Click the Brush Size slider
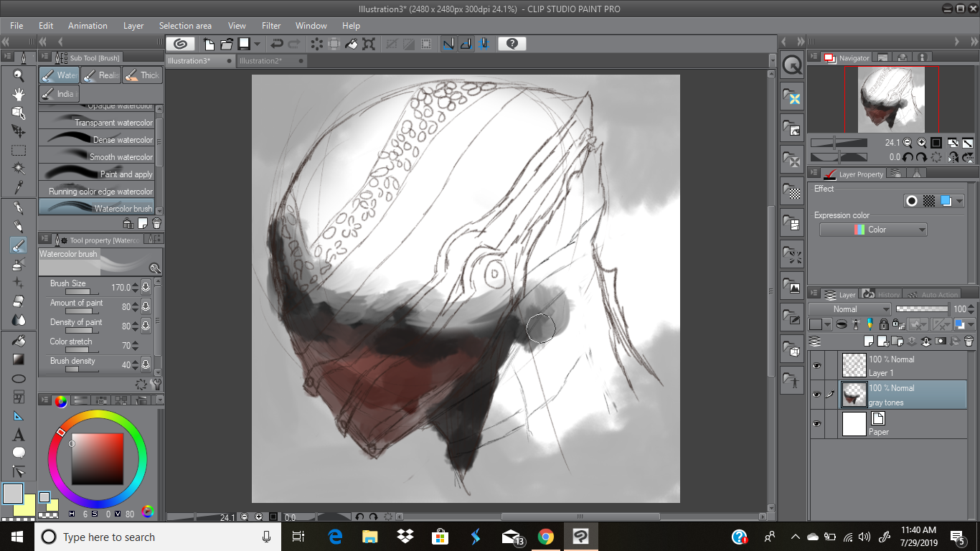980x551 pixels. point(83,292)
